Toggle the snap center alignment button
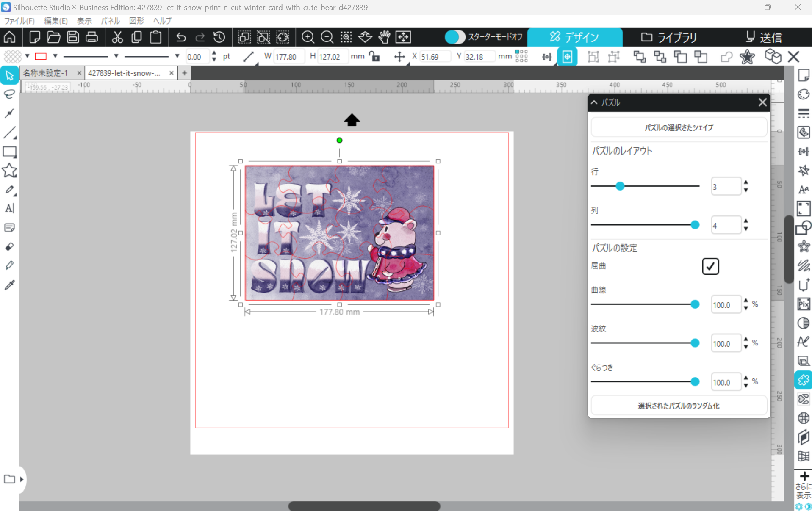Screen dimensions: 812x511 567,56
